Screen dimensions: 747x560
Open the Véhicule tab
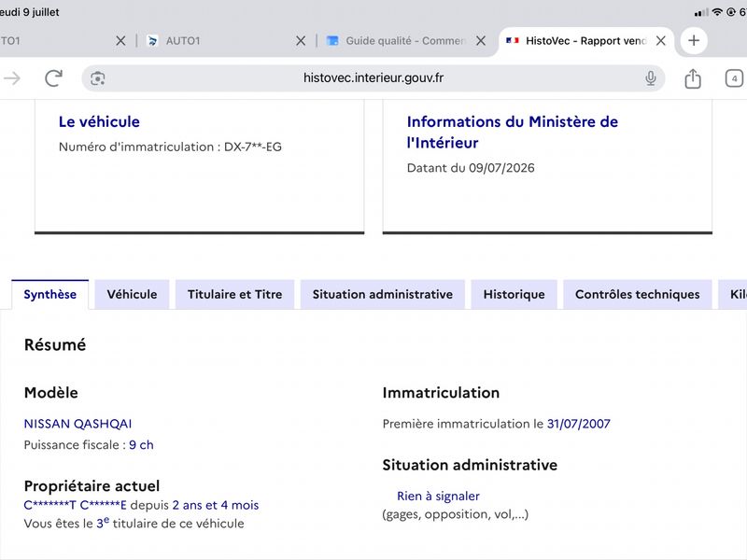132,294
